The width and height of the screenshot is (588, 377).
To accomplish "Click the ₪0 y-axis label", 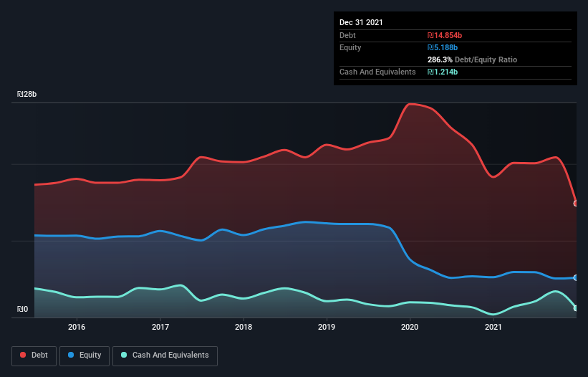I will [22, 309].
